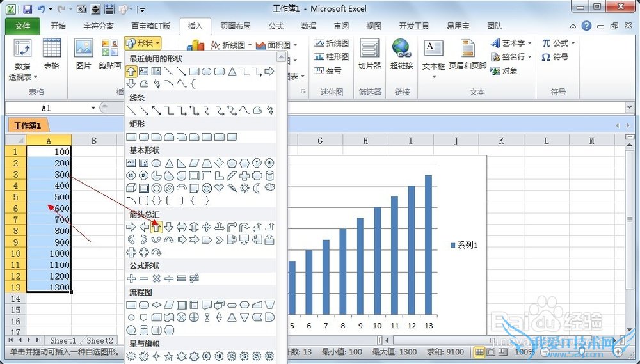The width and height of the screenshot is (640, 364).
Task: Open the Name Box dropdown arrow beside A1
Action: click(x=93, y=108)
